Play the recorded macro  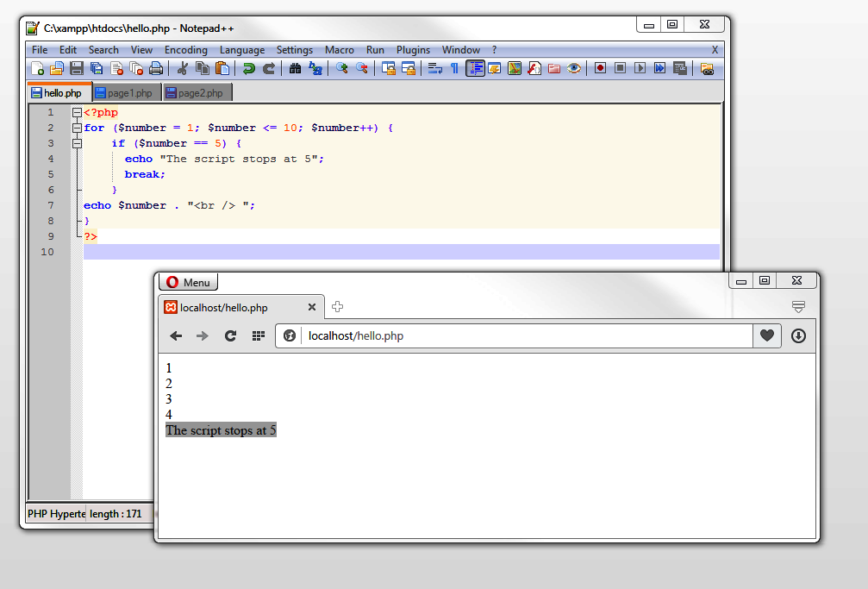pos(640,68)
